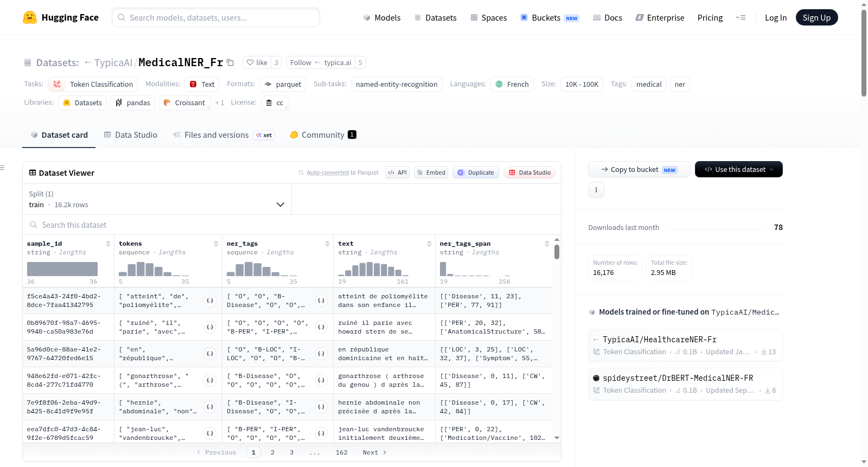Image resolution: width=868 pixels, height=467 pixels.
Task: Click the Dataset Viewer table icon
Action: (33, 172)
